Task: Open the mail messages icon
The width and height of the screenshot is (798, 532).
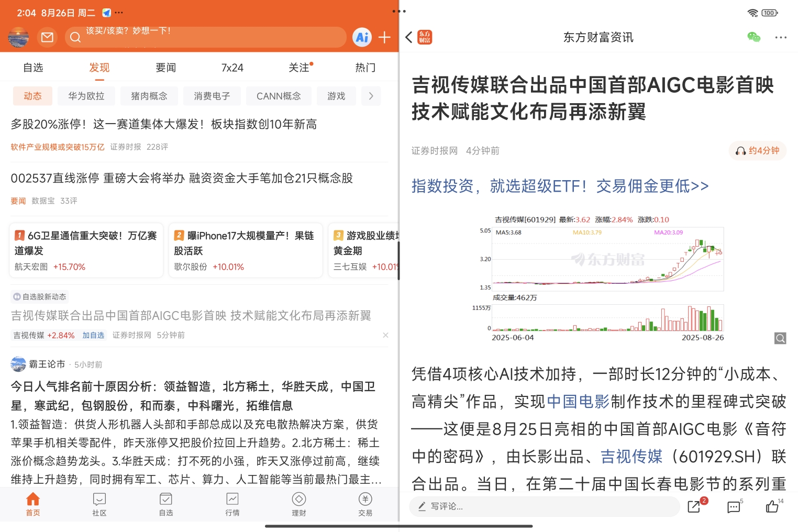Action: click(x=47, y=37)
